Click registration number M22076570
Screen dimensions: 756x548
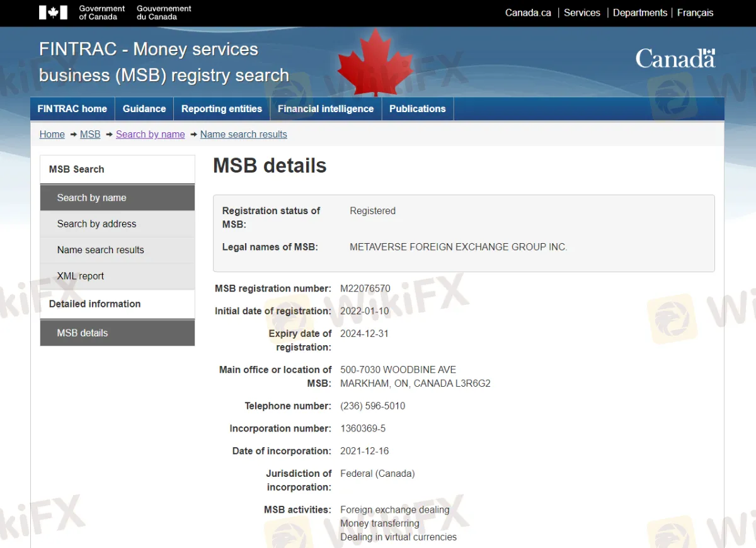tap(365, 288)
